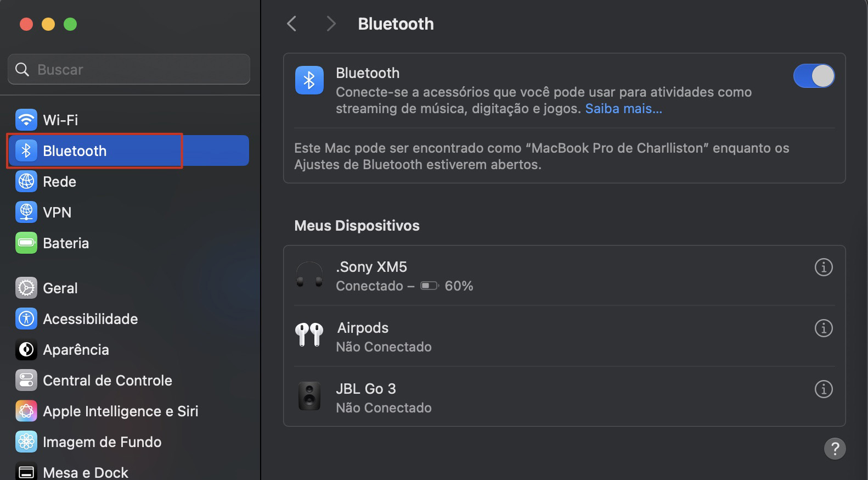Open info panel for Airpods
The image size is (868, 480).
[x=823, y=328]
